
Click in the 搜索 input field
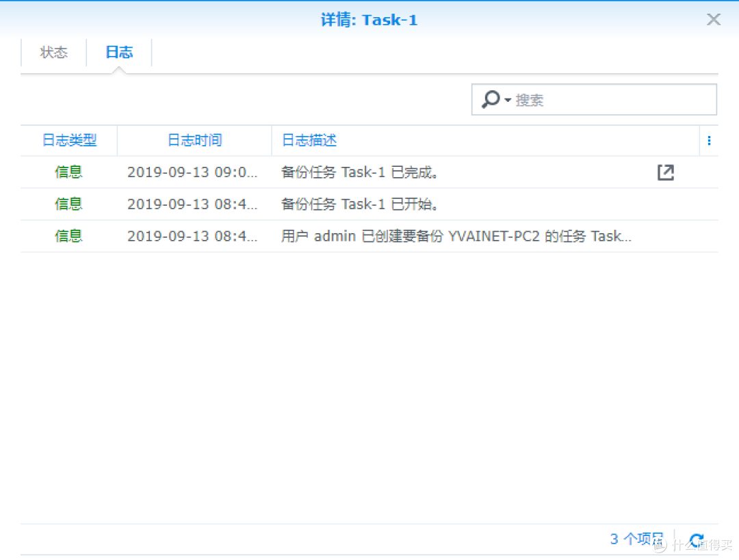tap(612, 101)
